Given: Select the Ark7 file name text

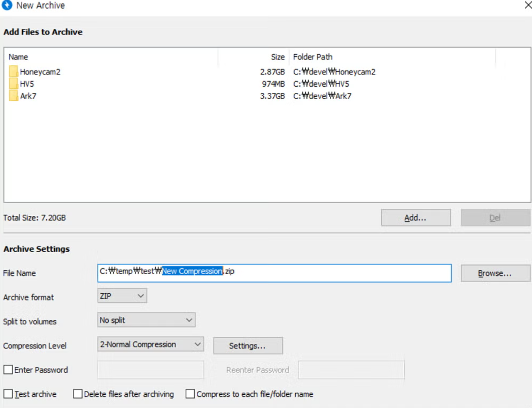Looking at the screenshot, I should tap(28, 96).
